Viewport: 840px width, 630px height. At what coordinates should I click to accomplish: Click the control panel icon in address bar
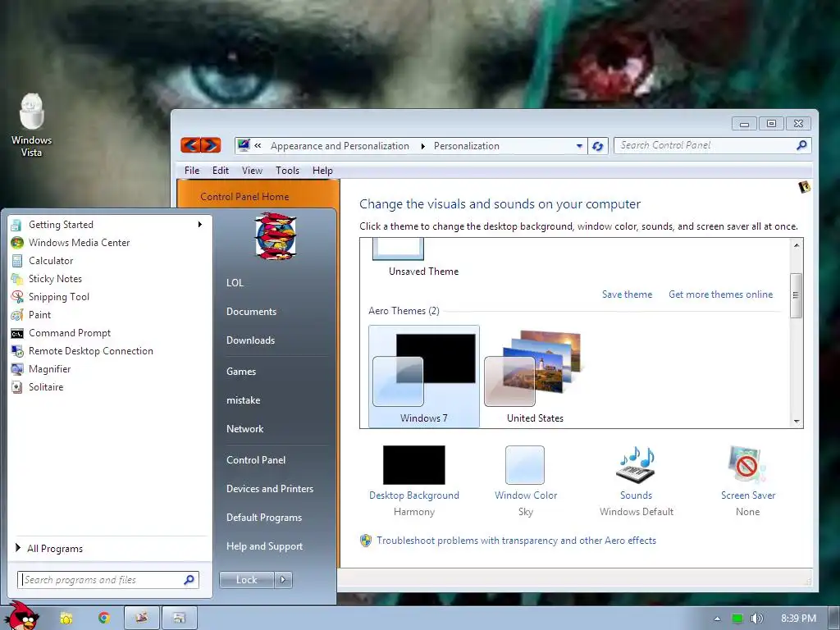tap(244, 145)
